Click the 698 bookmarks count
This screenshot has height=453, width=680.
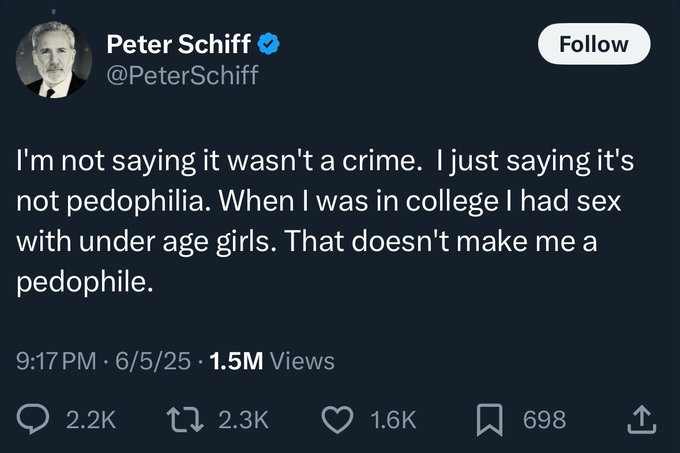point(544,420)
